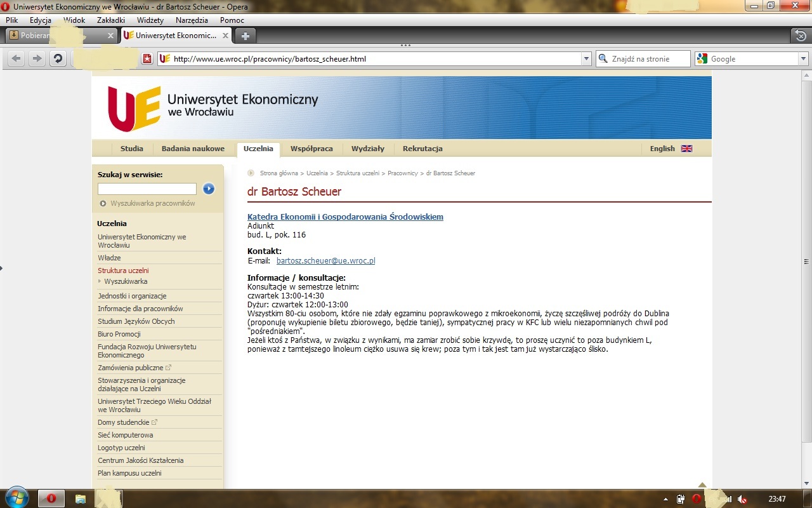
Task: Open the address bar history dropdown arrow
Action: [x=586, y=59]
